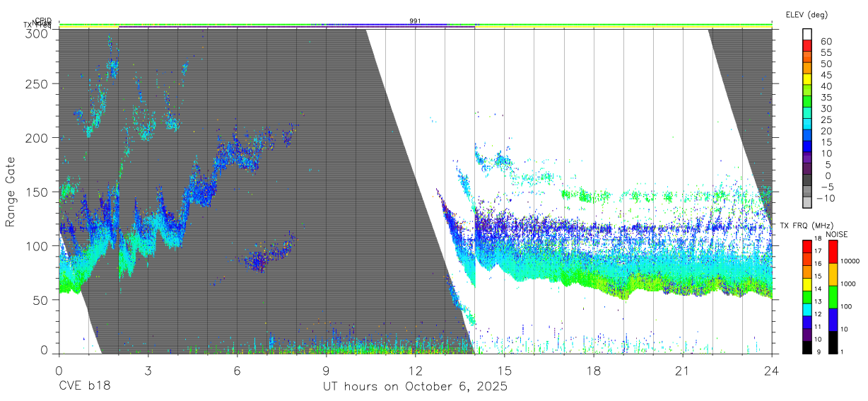Click the '18' hour tick label on time axis
Screen dimensions: 868x401
pos(594,371)
